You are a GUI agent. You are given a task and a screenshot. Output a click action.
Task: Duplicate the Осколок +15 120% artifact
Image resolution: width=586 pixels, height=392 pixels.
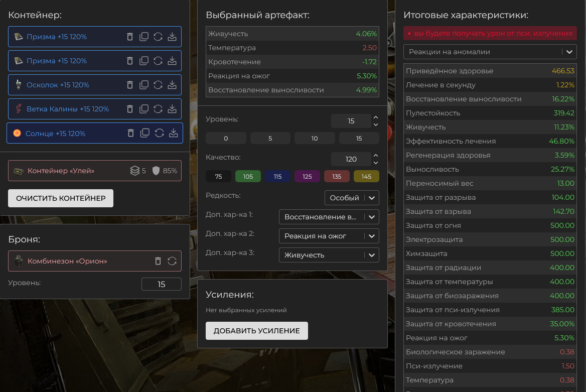[144, 85]
